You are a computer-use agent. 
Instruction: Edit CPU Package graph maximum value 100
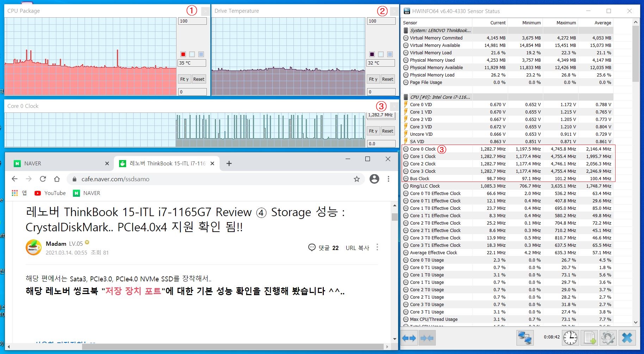(x=192, y=21)
